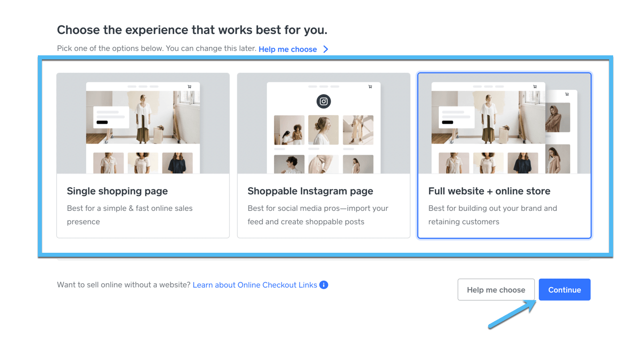Choose the Shoppable Instagram page option
Screen dimensions: 644x342
tap(324, 156)
